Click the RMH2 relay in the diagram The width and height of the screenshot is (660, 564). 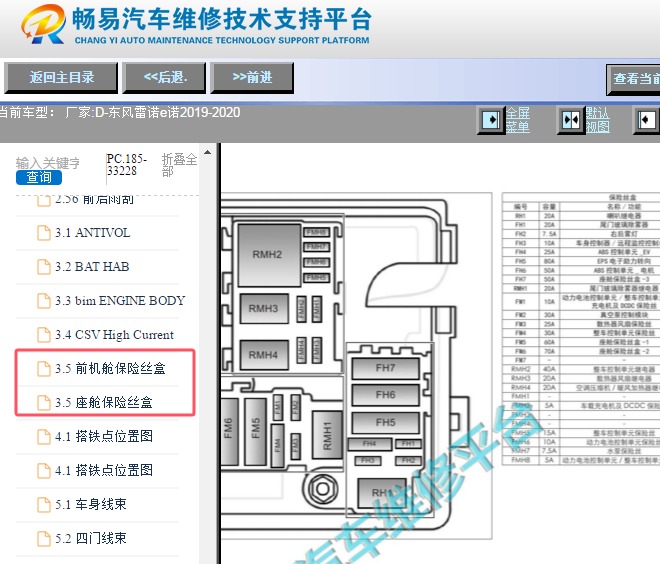pyautogui.click(x=269, y=255)
